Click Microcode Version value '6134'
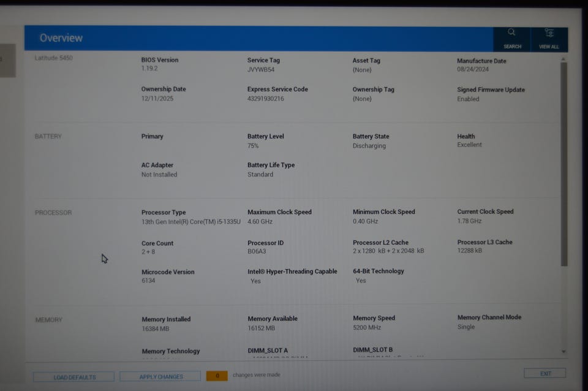Screen dimensions: 588x391 point(148,280)
